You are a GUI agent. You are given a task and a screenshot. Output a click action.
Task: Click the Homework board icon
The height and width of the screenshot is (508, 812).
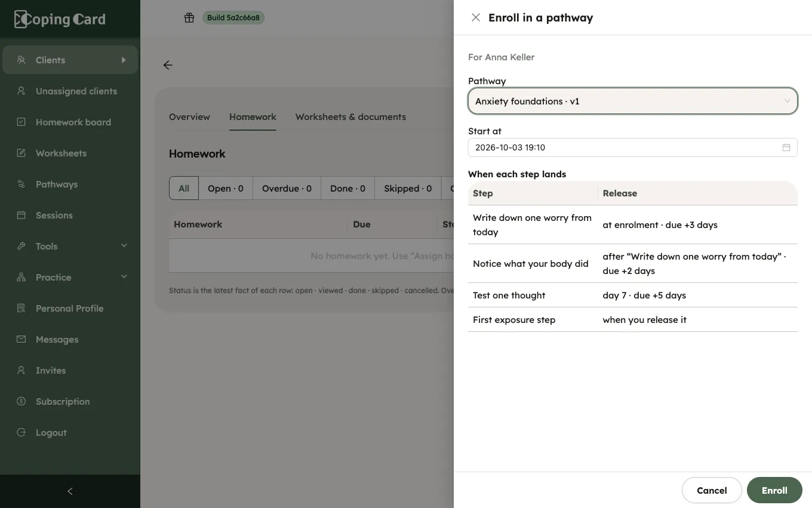(x=21, y=122)
